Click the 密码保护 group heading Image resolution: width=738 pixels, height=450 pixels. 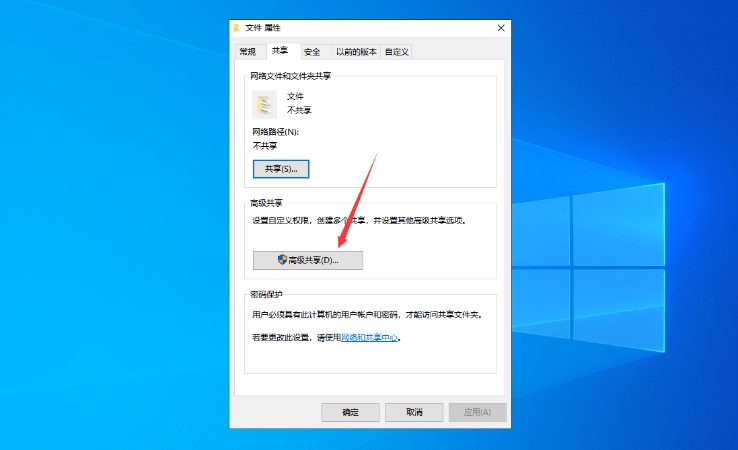tap(267, 294)
